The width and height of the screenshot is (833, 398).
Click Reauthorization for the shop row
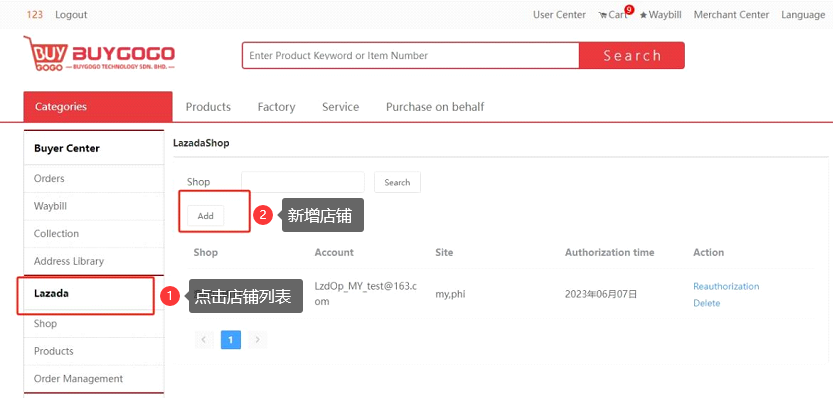point(726,286)
